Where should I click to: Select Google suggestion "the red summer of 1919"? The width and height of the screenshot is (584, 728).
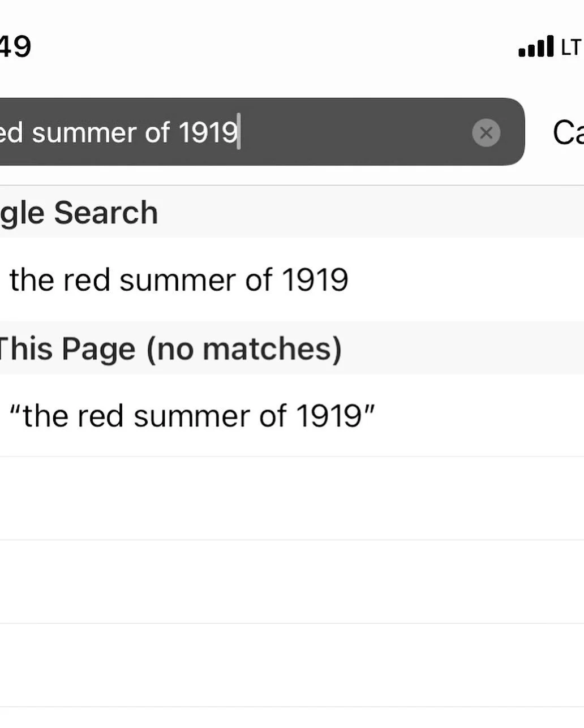(179, 279)
